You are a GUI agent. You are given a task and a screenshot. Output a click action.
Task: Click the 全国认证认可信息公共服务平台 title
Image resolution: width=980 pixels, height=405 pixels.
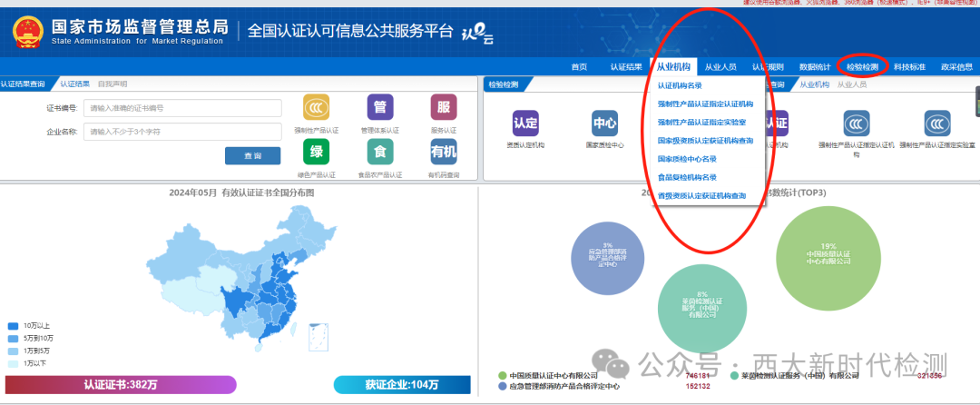pyautogui.click(x=349, y=31)
